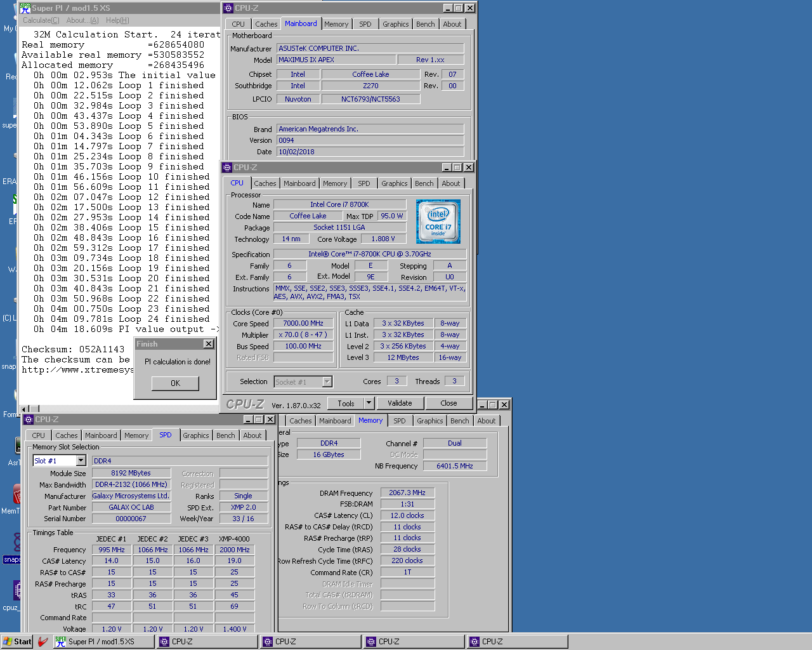Click the Galaxy Microsystems Ltd. manufacturer field
The width and height of the screenshot is (812, 650).
[x=131, y=496]
